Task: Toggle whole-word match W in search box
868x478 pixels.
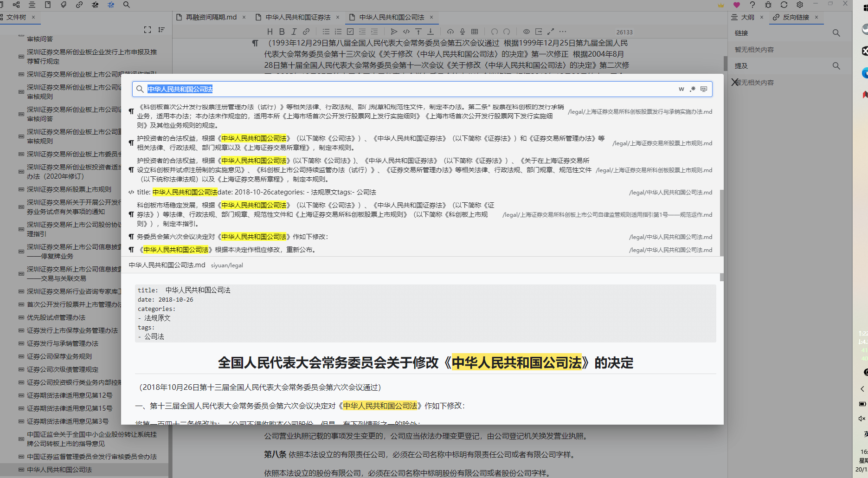Action: [681, 89]
